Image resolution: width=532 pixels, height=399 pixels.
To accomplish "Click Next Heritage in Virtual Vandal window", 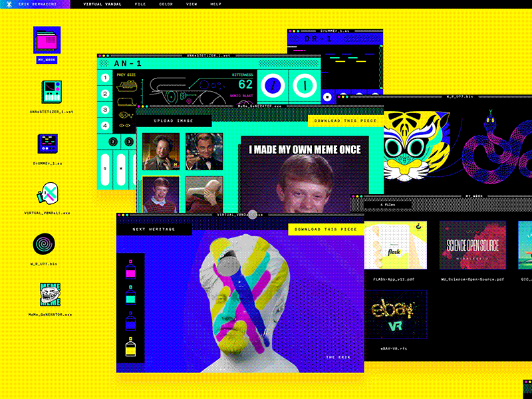I will 154,229.
